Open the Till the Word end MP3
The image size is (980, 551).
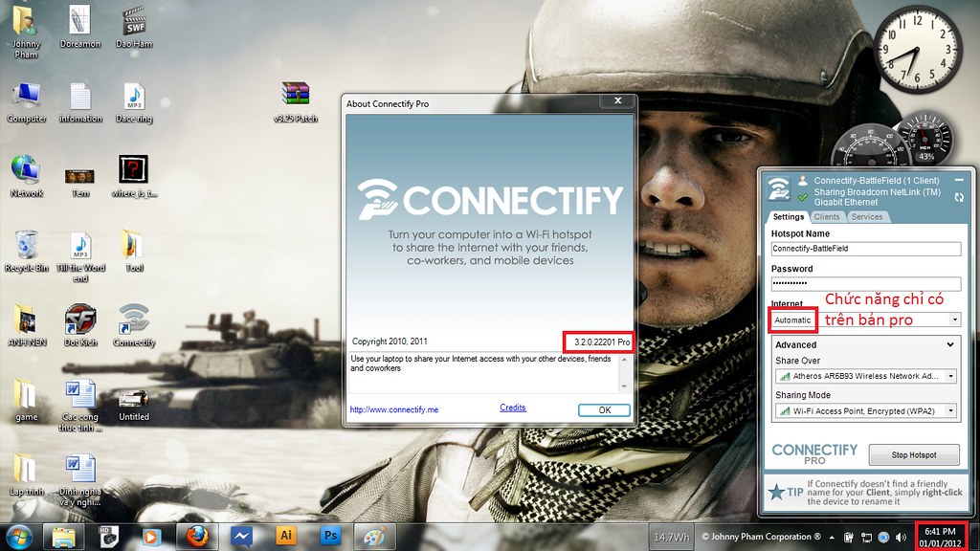(x=80, y=256)
